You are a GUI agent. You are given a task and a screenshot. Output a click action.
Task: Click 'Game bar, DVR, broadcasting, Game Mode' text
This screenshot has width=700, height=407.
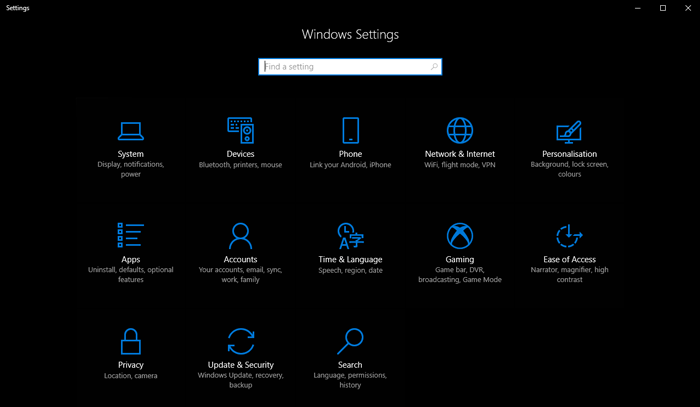[x=460, y=274]
